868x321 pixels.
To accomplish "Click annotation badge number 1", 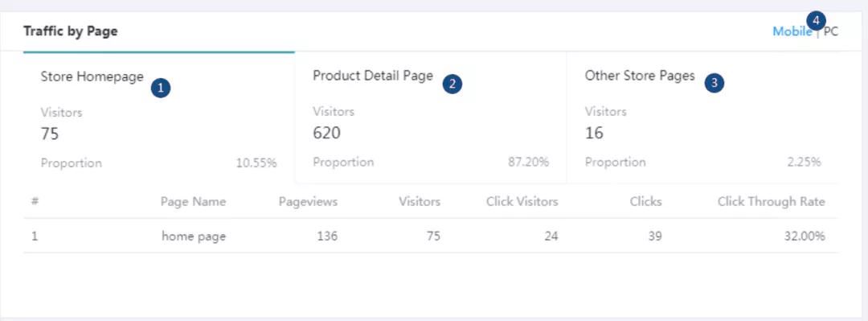I will coord(161,88).
